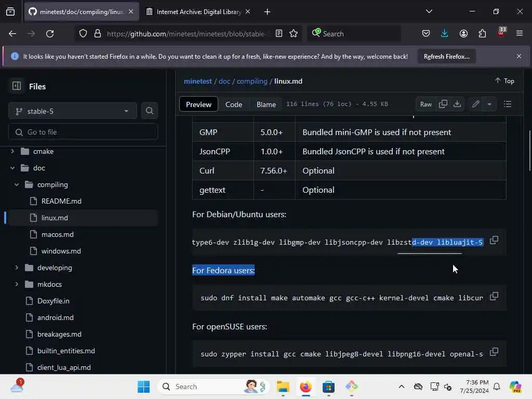Open a new browser tab
This screenshot has height=399, width=532.
click(x=267, y=12)
